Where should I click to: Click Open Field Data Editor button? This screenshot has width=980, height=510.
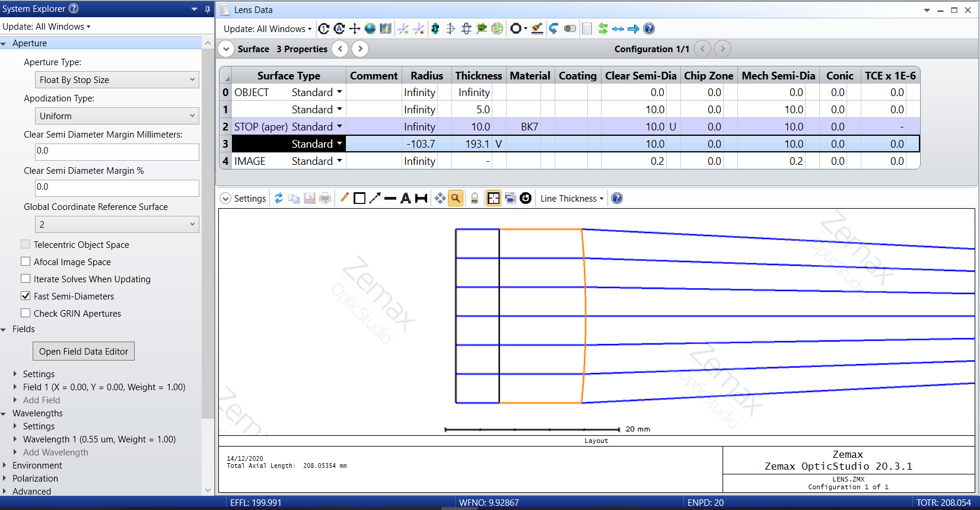pyautogui.click(x=84, y=352)
